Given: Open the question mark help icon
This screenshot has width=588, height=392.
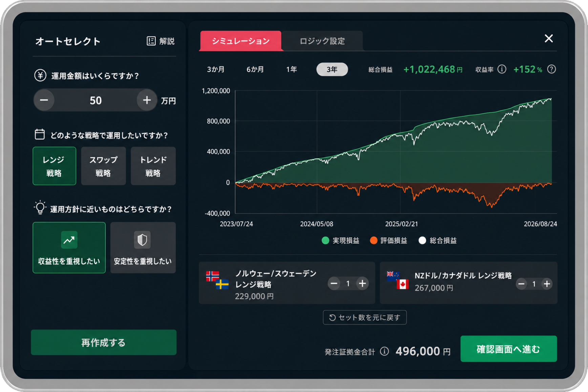Looking at the screenshot, I should click(551, 69).
